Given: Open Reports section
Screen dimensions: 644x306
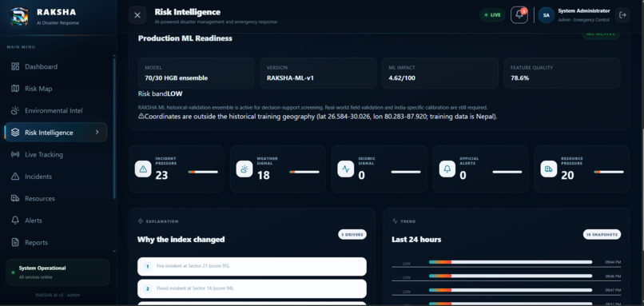Looking at the screenshot, I should coord(56,242).
